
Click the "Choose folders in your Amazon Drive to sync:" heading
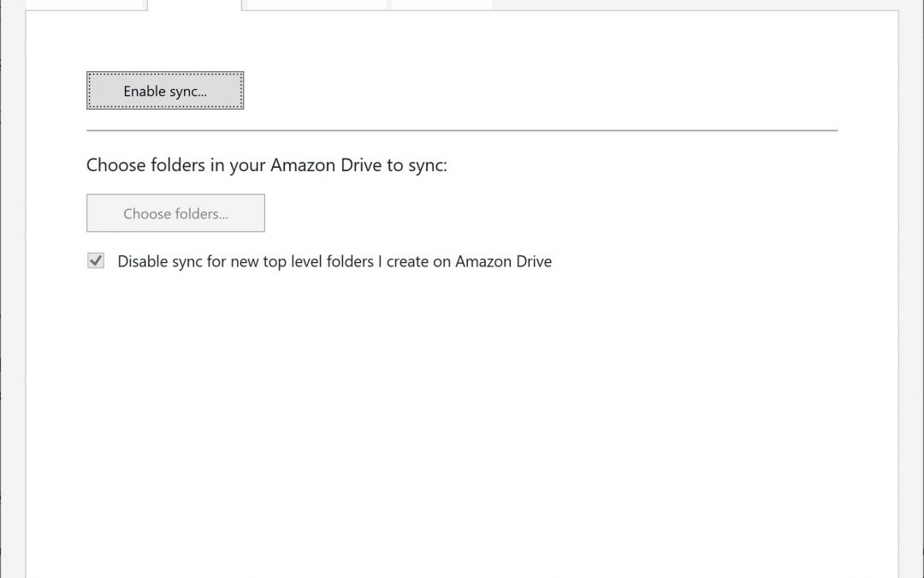tap(266, 165)
